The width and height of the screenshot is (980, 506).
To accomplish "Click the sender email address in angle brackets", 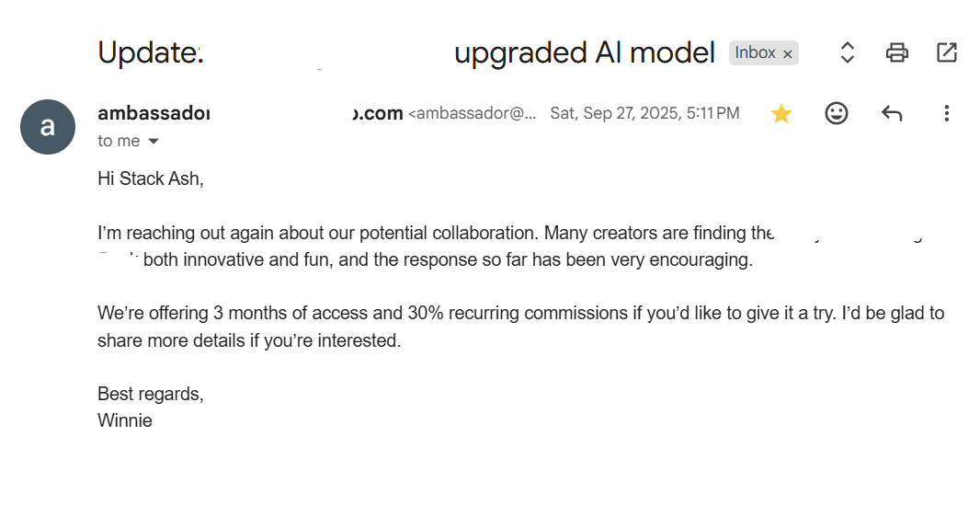I will coord(473,113).
